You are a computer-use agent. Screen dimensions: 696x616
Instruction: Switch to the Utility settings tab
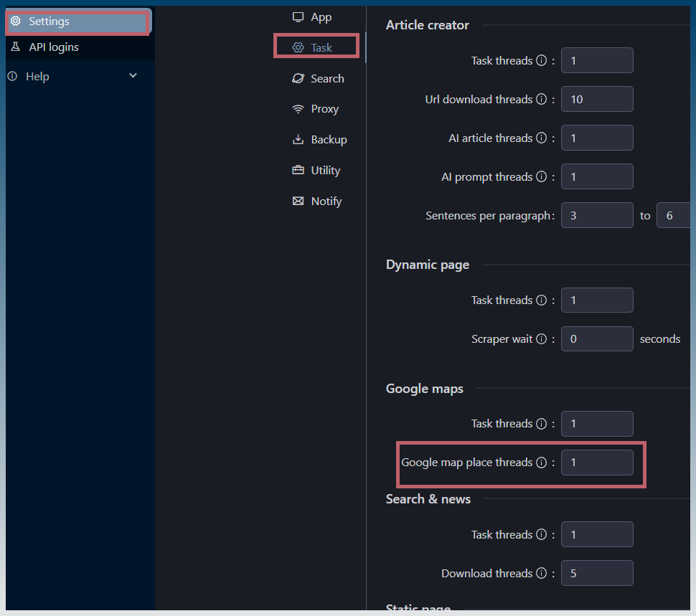tap(316, 170)
